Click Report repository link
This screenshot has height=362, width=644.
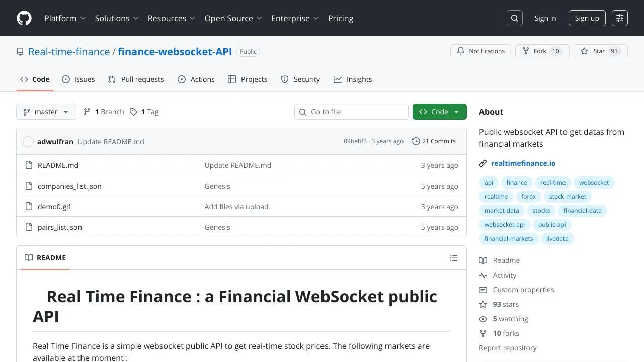point(508,348)
